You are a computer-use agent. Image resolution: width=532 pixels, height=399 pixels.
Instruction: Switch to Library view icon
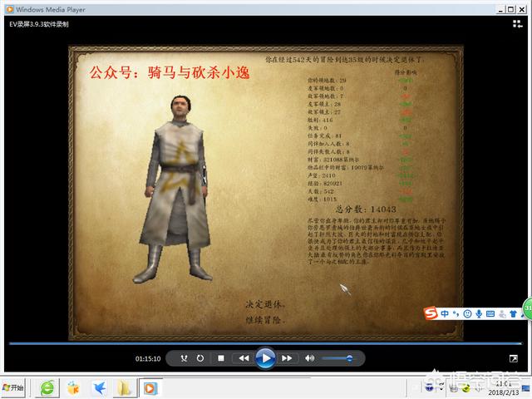tap(517, 24)
